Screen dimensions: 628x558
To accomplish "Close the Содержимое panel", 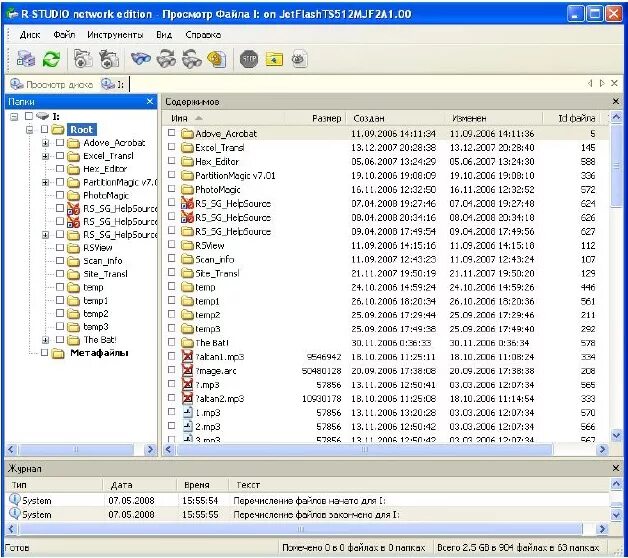I will click(616, 101).
